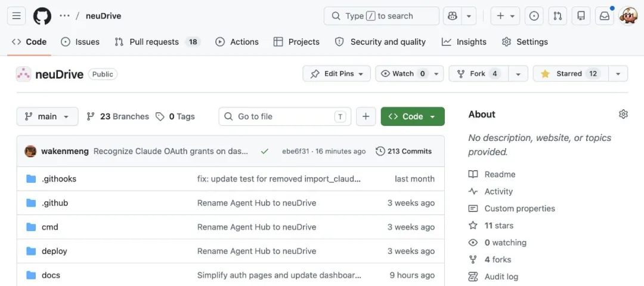644x286 pixels.
Task: Open the Edit Pins dropdown
Action: pos(337,73)
